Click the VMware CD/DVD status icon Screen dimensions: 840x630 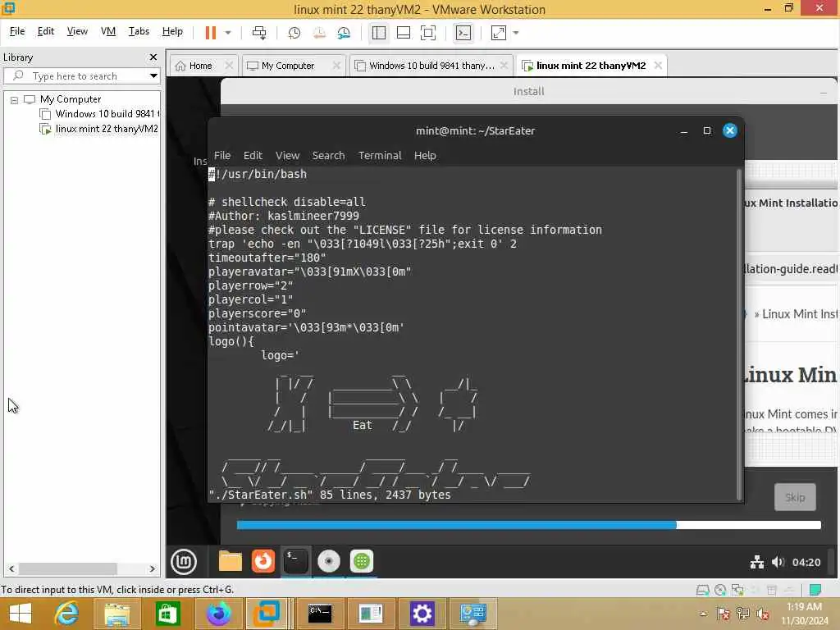tap(720, 590)
